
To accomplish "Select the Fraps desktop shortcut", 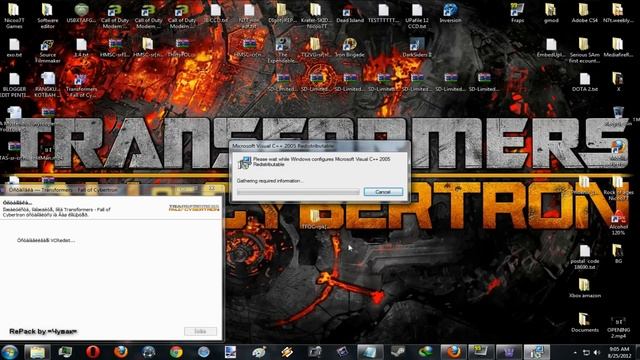I will (x=517, y=13).
